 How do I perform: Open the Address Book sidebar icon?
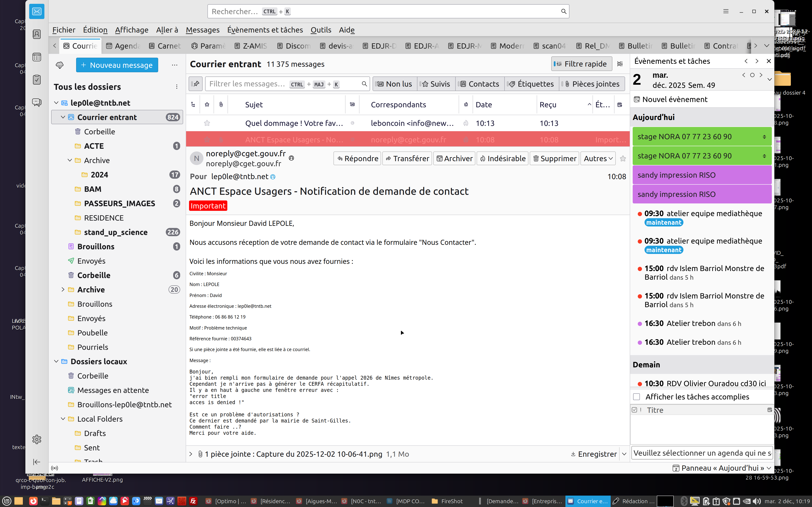37,34
